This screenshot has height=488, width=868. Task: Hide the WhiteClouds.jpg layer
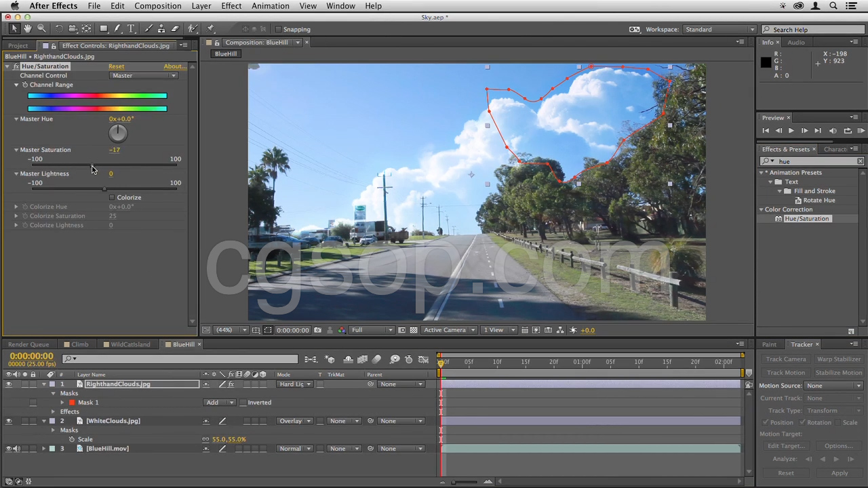(x=9, y=421)
